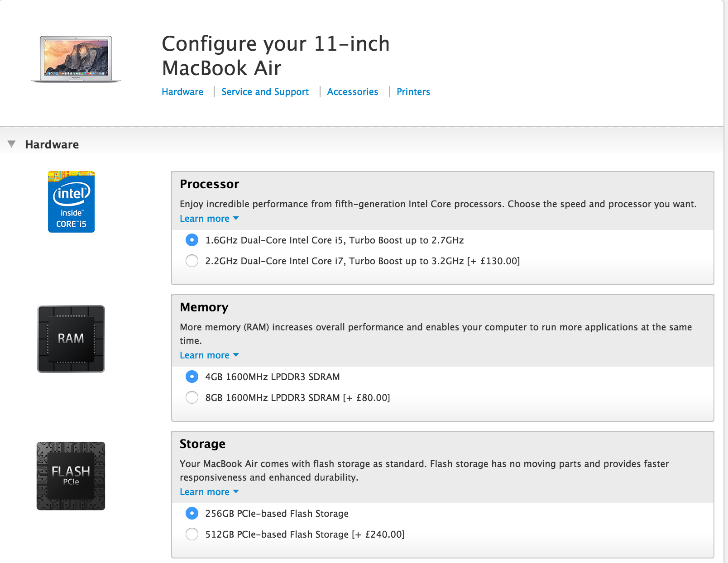Click the Configure your 11-inch MacBook Air title
Image resolution: width=728 pixels, height=563 pixels.
coord(275,56)
